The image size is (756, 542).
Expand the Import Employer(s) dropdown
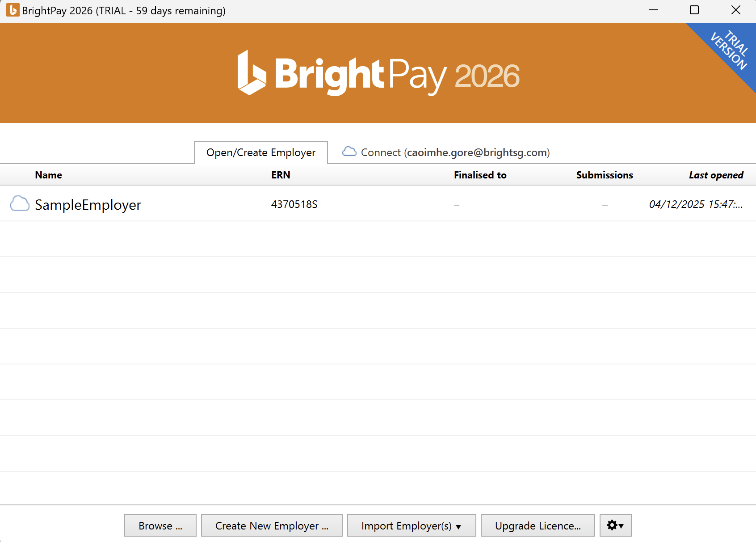(411, 525)
